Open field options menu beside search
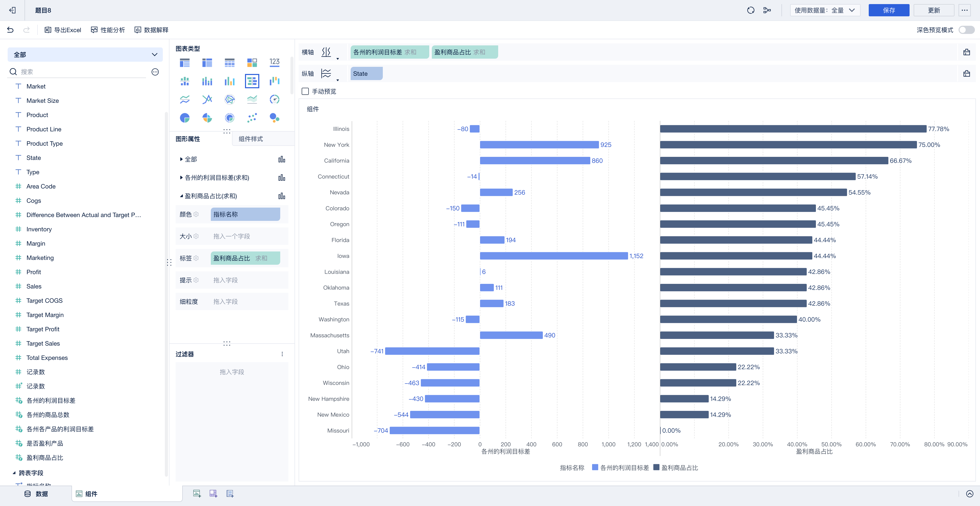 155,72
